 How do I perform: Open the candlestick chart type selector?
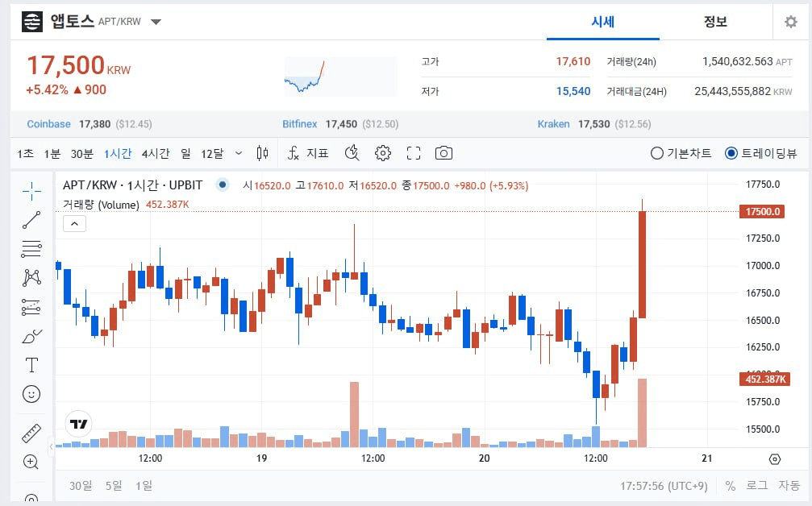coord(263,153)
